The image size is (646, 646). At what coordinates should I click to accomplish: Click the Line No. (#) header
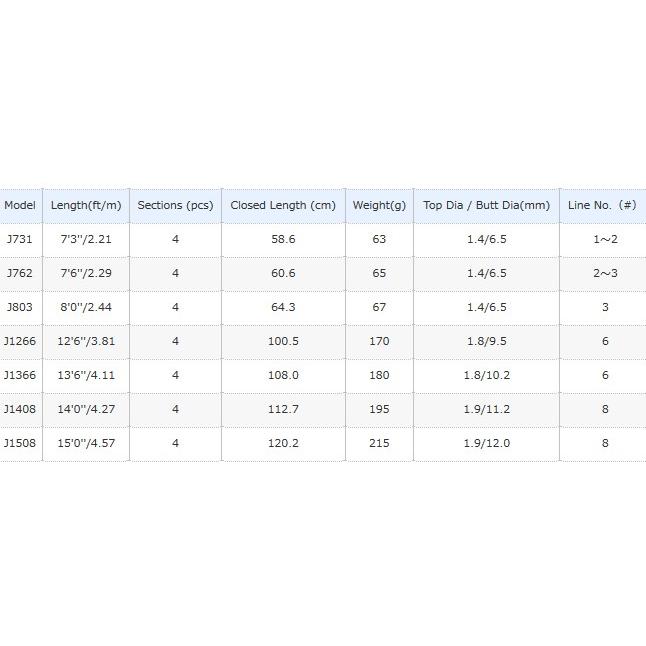click(x=602, y=205)
